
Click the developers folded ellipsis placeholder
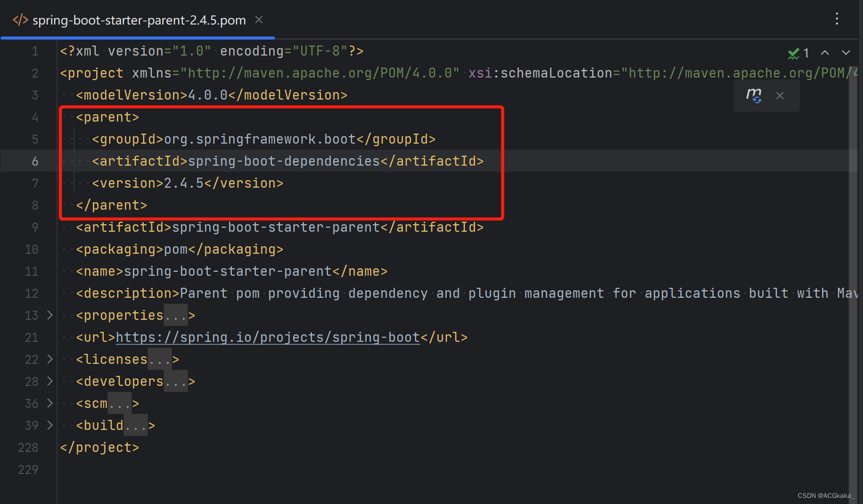176,381
